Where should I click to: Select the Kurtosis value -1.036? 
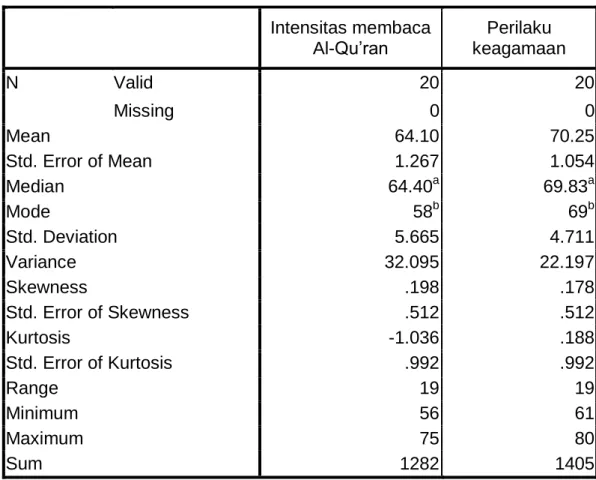tap(414, 337)
